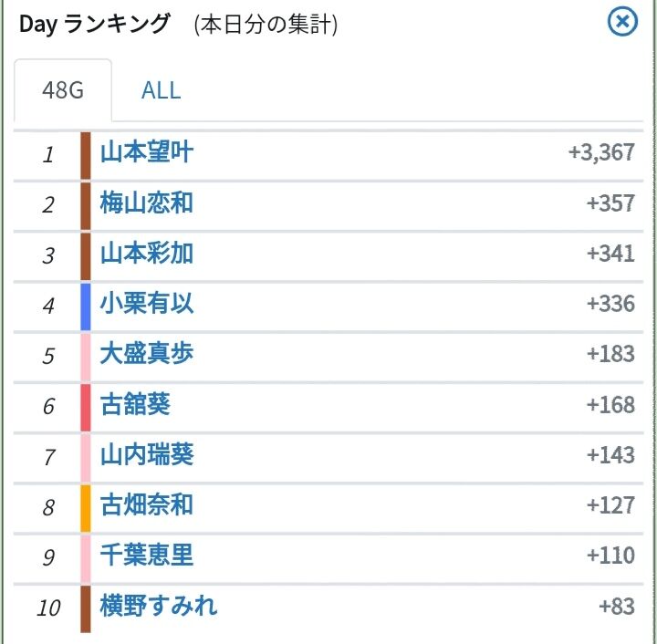Select 古畑奈和 from the list
This screenshot has height=644, width=657.
pos(146,505)
